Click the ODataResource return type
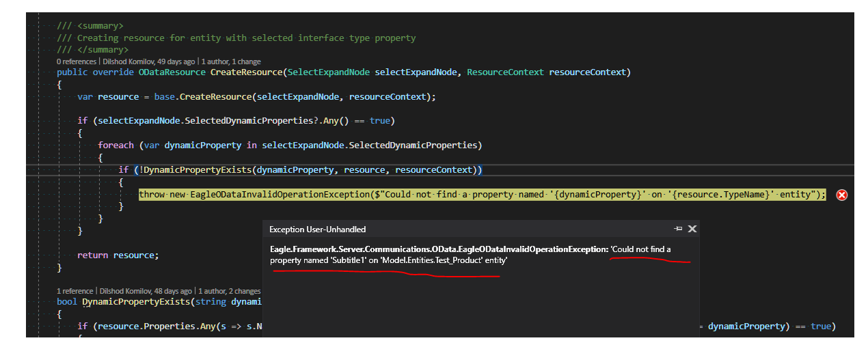The image size is (868, 347). [x=172, y=72]
